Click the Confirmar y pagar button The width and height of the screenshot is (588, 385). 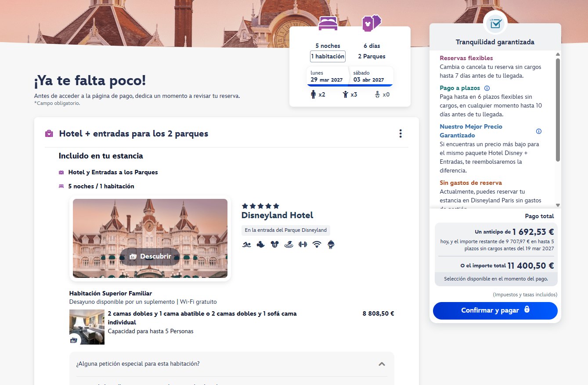pos(495,310)
